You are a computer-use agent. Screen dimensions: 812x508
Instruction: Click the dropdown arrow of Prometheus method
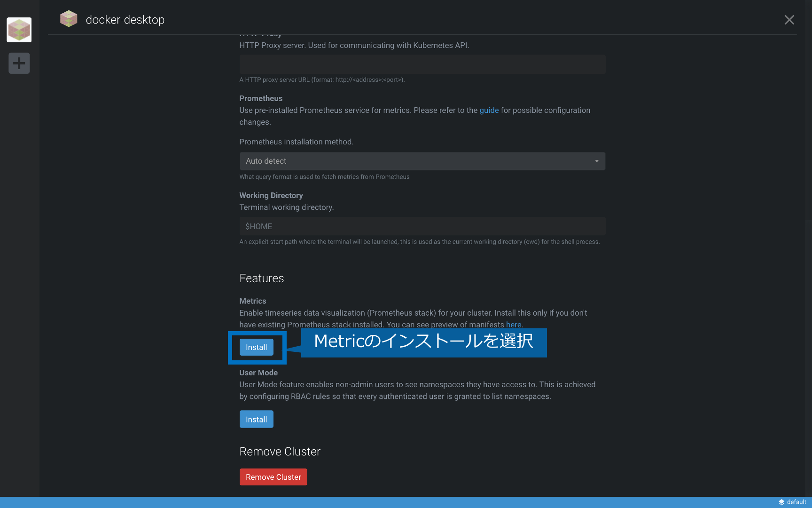[597, 161]
